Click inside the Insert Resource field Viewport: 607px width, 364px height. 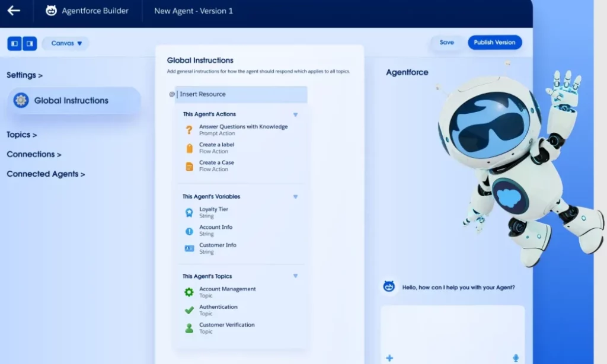click(x=243, y=94)
